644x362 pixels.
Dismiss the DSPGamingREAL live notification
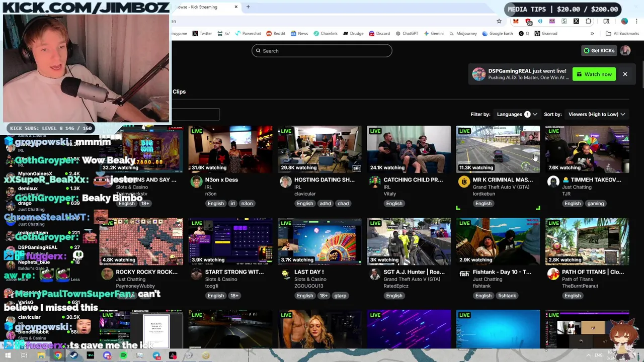[x=625, y=74]
